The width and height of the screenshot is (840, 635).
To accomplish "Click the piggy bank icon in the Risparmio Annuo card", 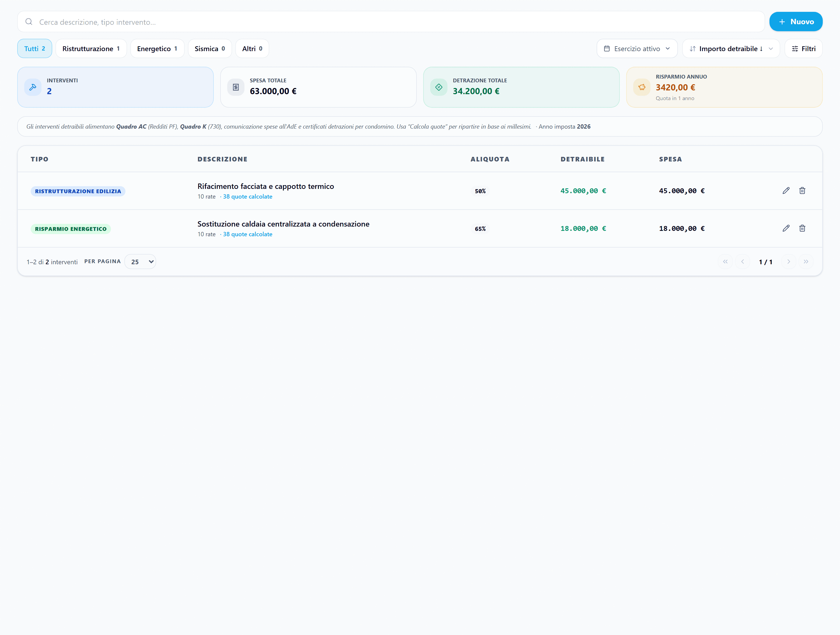I will point(642,87).
